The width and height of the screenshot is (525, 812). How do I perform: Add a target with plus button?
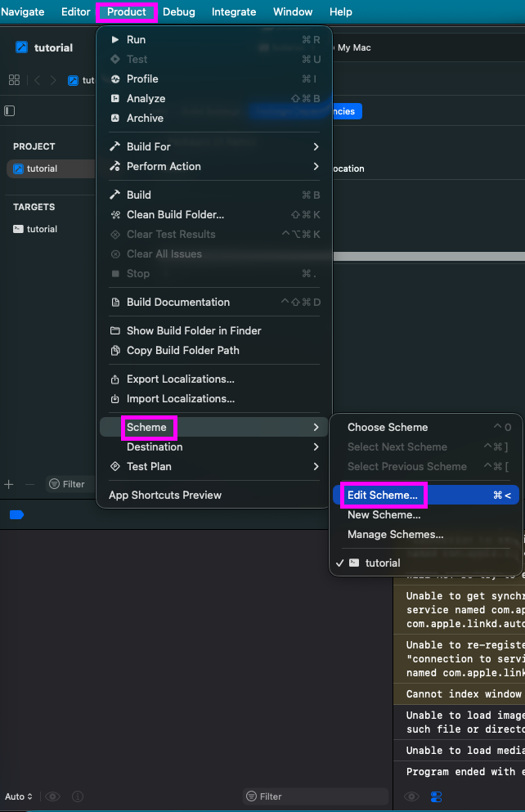coord(9,485)
